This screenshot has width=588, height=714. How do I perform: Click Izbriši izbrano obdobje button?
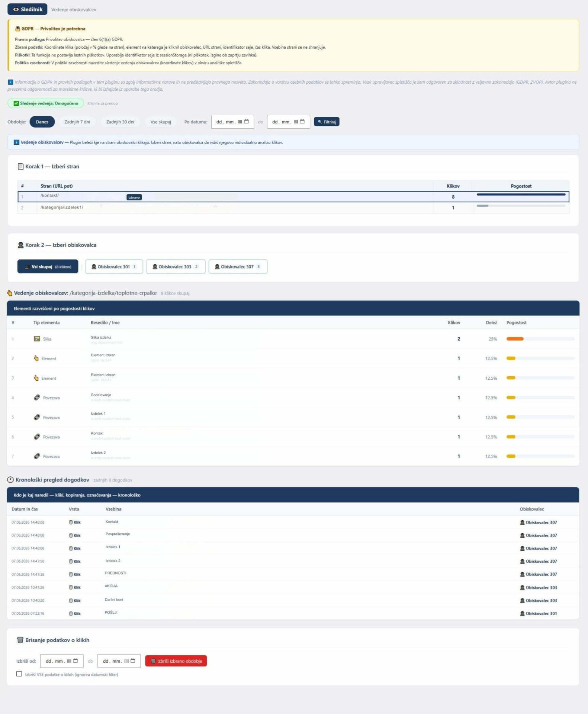click(176, 661)
